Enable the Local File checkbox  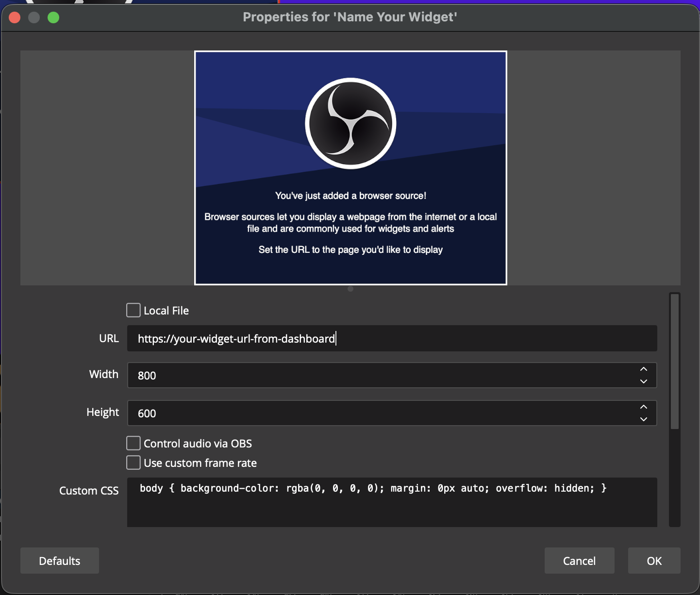pos(133,310)
